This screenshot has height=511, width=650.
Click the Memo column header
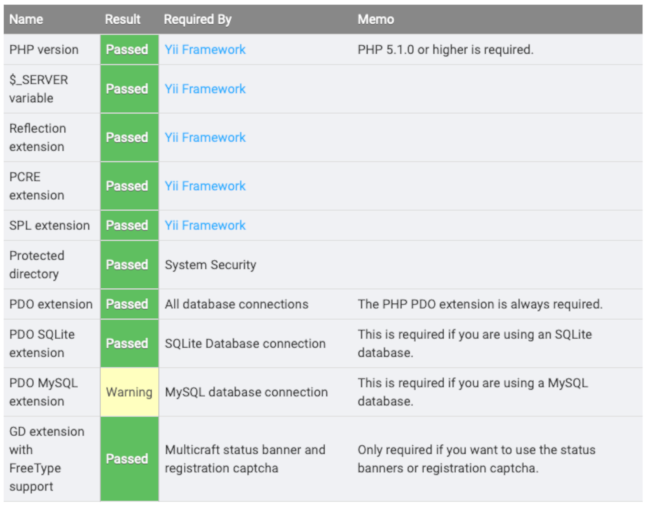pyautogui.click(x=376, y=19)
